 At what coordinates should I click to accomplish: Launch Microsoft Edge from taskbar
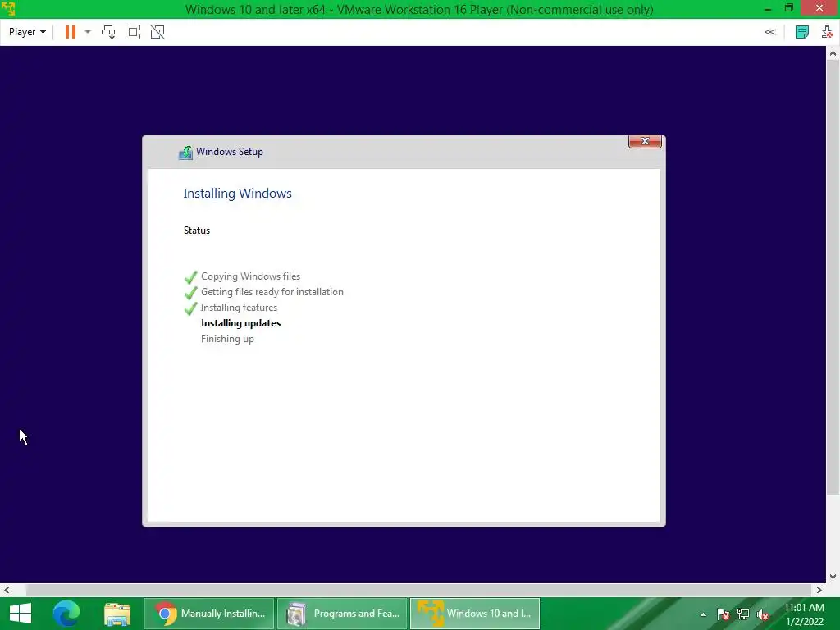66,614
